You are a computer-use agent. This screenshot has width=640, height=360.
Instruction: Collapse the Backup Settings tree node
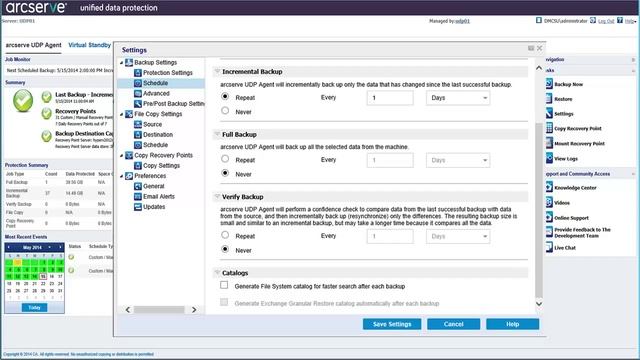pos(122,63)
